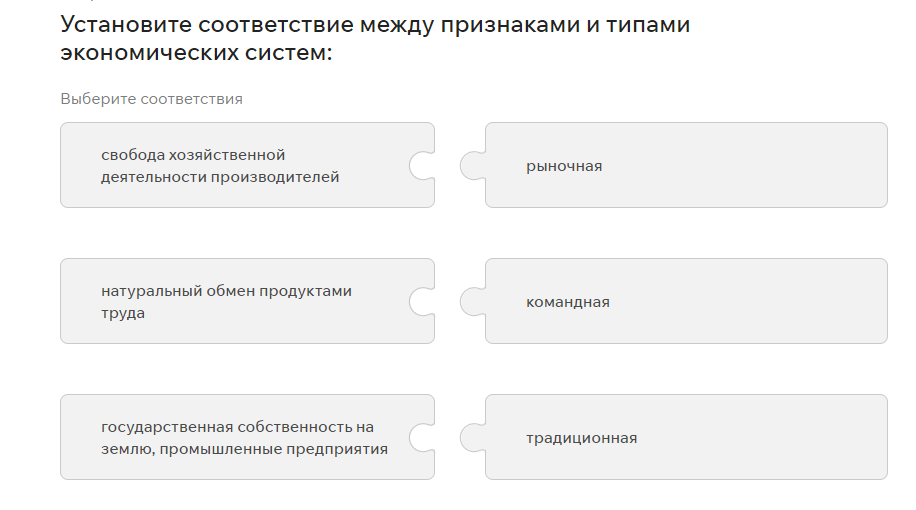This screenshot has width=916, height=510.
Task: Click puzzle notch of the 'традиционная' card
Action: click(x=472, y=437)
